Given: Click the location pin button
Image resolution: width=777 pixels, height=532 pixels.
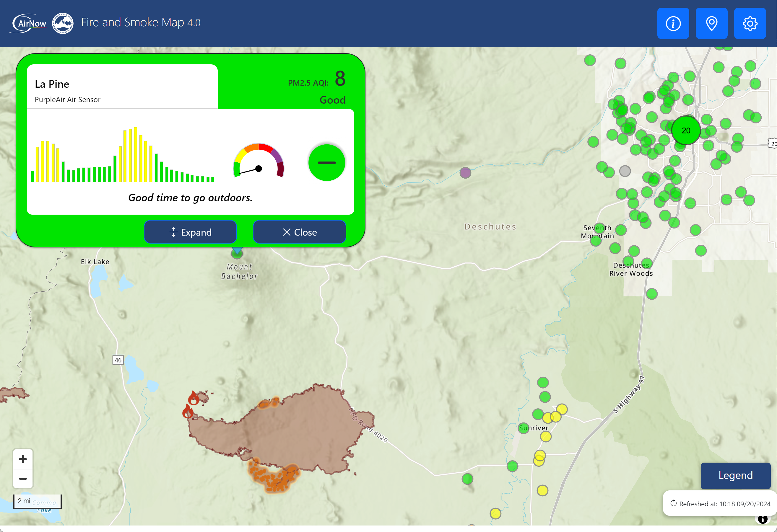Looking at the screenshot, I should click(x=711, y=23).
